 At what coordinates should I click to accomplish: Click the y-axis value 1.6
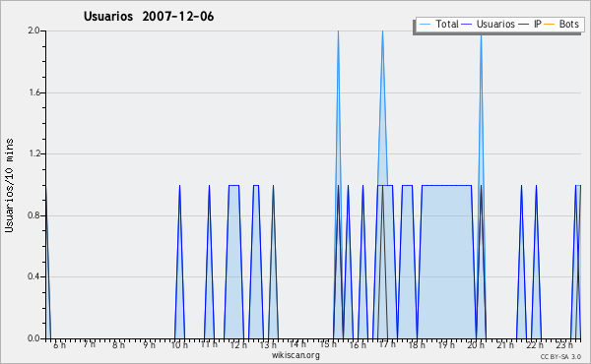(33, 92)
